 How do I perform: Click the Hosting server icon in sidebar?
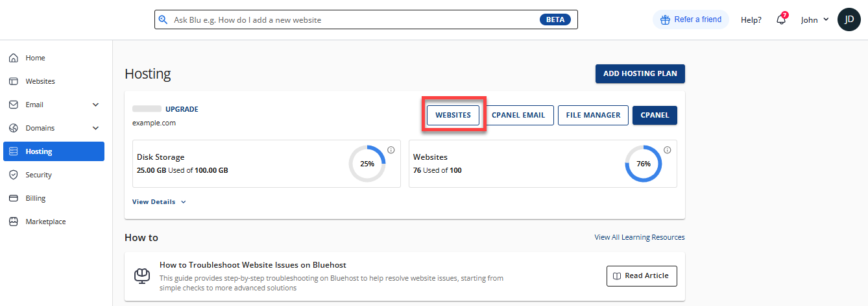coord(13,151)
